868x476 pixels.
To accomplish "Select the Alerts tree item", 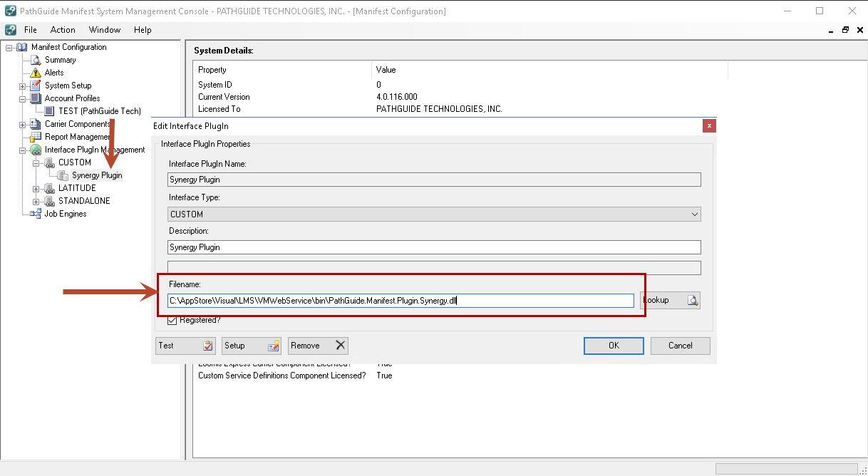I will pos(54,73).
